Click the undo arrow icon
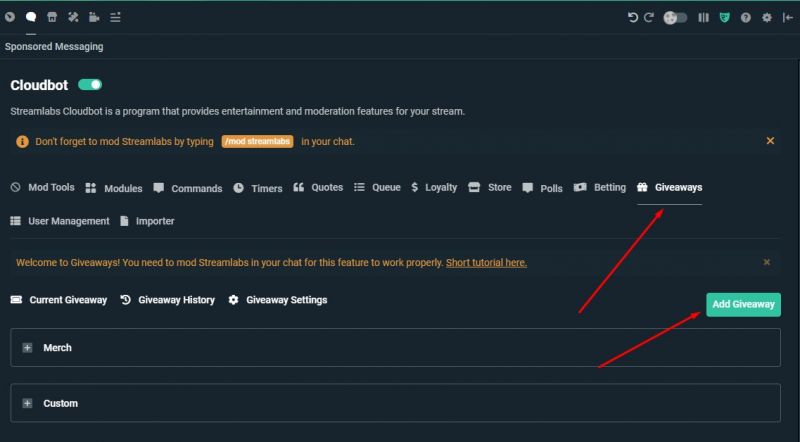The image size is (800, 442). (633, 18)
